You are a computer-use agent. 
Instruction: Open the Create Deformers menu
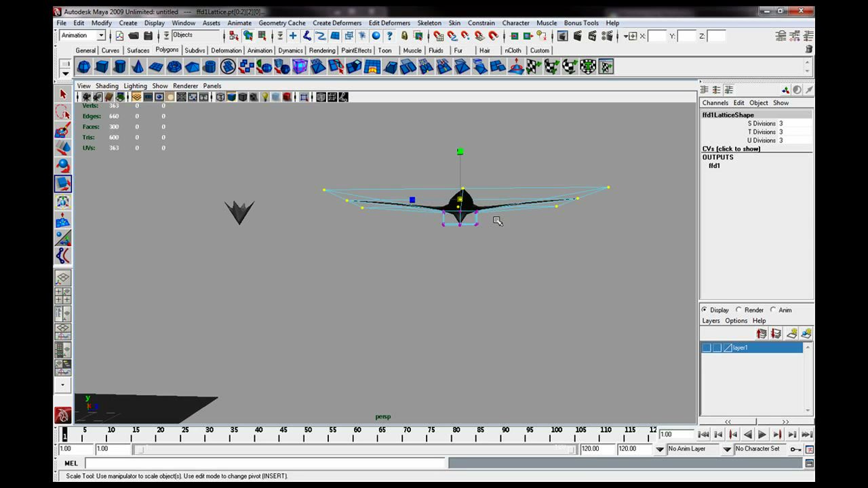coord(337,23)
